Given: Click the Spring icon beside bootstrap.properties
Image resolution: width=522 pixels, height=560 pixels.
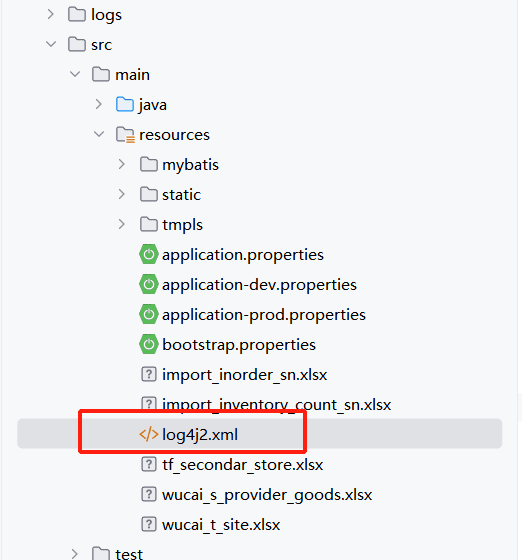Looking at the screenshot, I should click(x=148, y=344).
